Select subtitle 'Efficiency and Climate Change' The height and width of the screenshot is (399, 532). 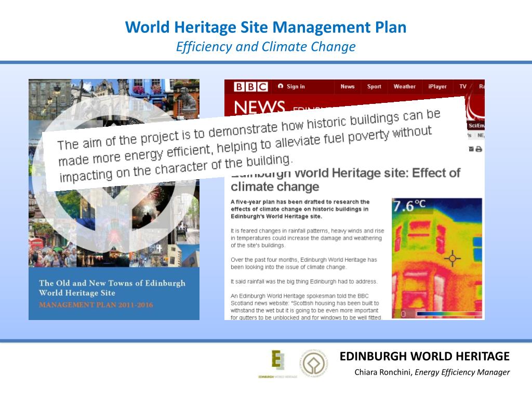pyautogui.click(x=265, y=47)
